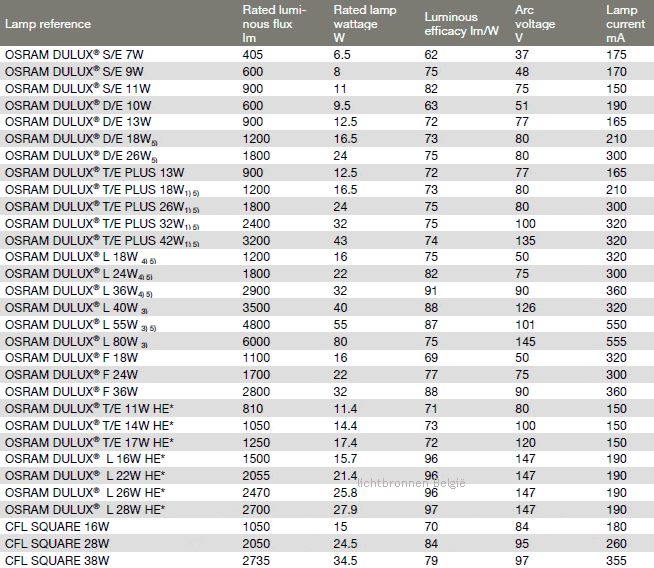Select the 'OSRAM DULUX T/E PLUS 13W' name

coord(95,173)
